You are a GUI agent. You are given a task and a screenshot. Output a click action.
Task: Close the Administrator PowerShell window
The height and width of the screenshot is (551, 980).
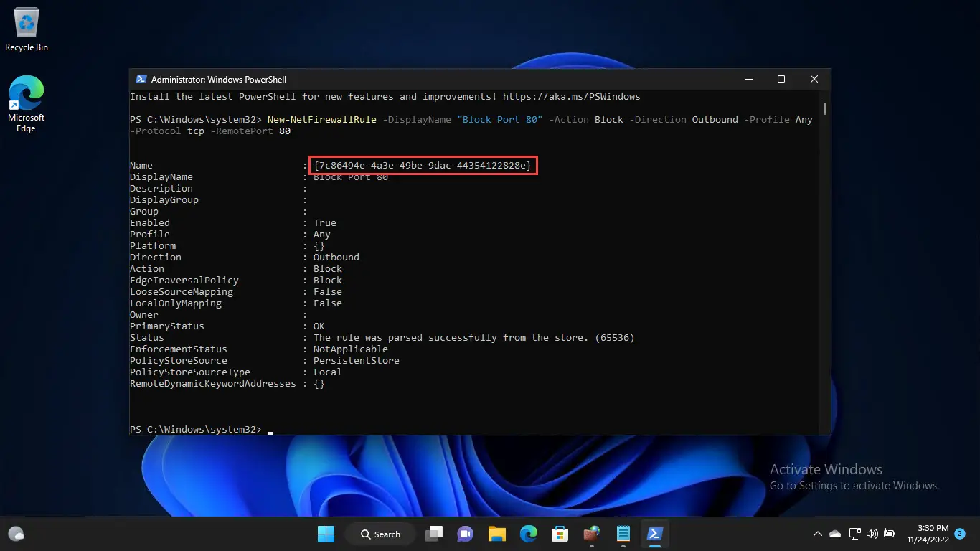[814, 80]
